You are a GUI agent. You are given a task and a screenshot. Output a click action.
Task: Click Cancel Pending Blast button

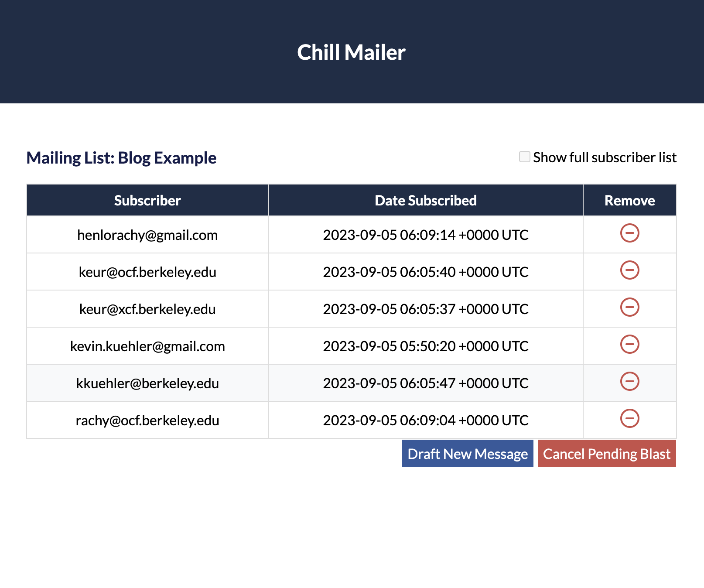(607, 454)
